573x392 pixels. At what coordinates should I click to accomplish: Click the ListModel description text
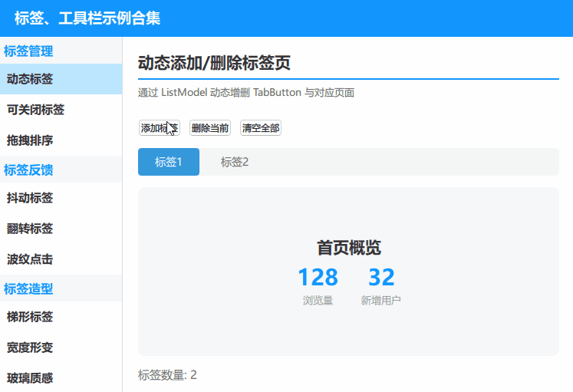(246, 92)
